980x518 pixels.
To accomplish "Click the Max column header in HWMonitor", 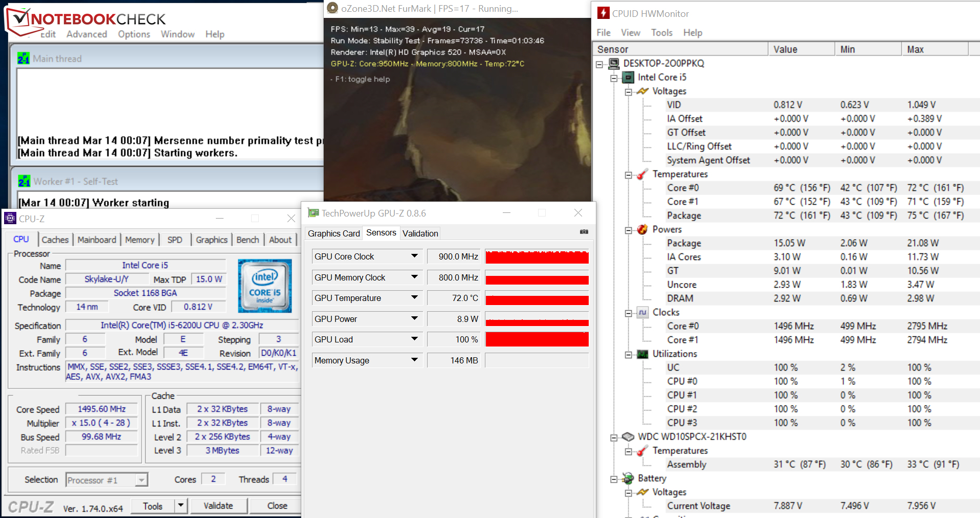I will point(934,49).
